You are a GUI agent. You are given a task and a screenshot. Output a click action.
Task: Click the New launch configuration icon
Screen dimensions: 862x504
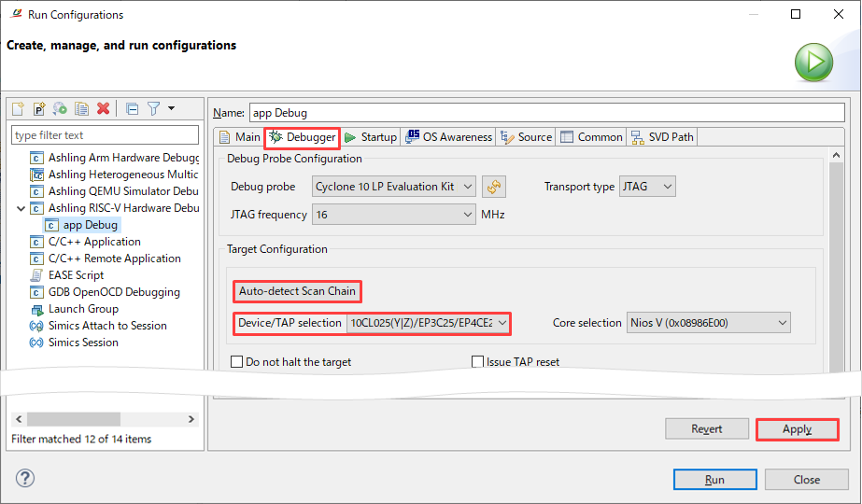(18, 109)
